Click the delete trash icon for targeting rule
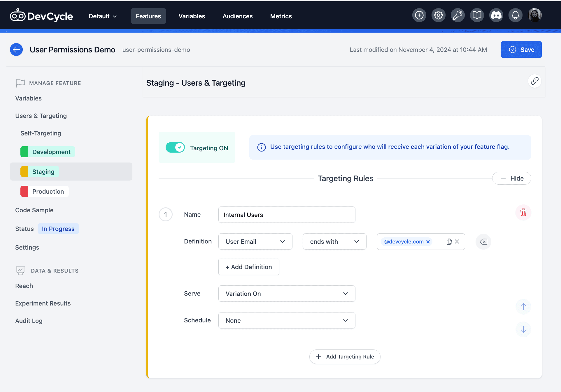Screen dimensions: 561x392 (x=523, y=212)
